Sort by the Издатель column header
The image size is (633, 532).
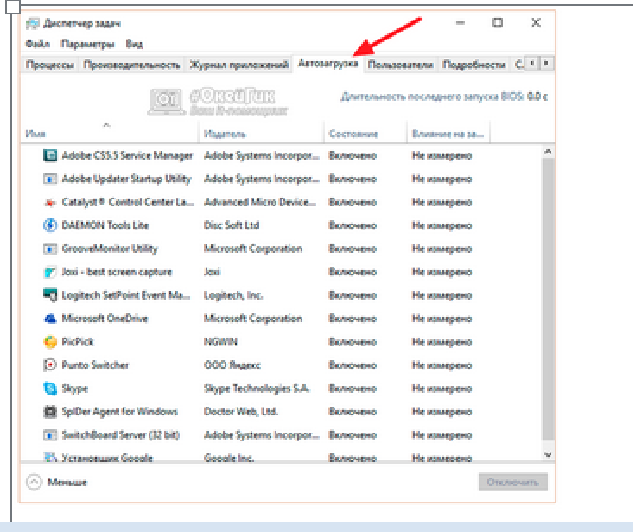coord(262,132)
